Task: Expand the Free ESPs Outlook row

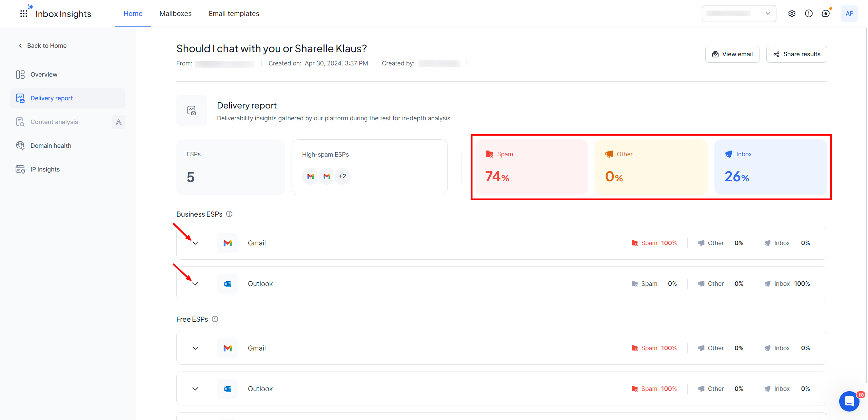Action: pyautogui.click(x=195, y=389)
